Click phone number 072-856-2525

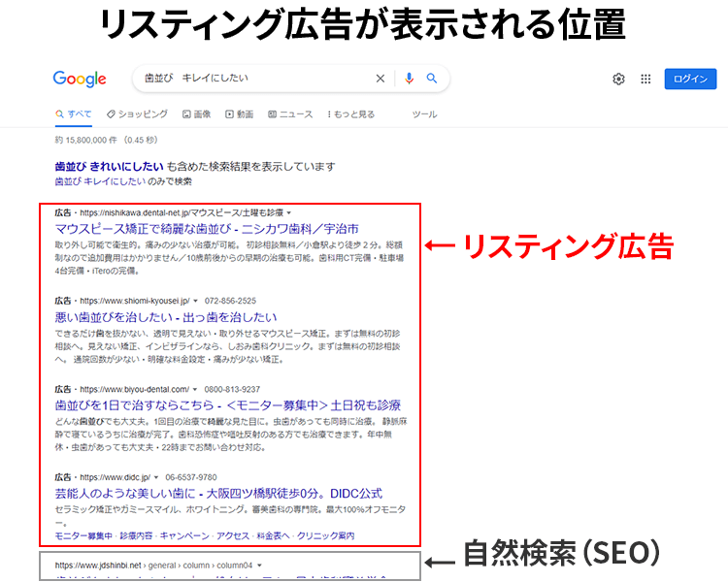point(230,301)
